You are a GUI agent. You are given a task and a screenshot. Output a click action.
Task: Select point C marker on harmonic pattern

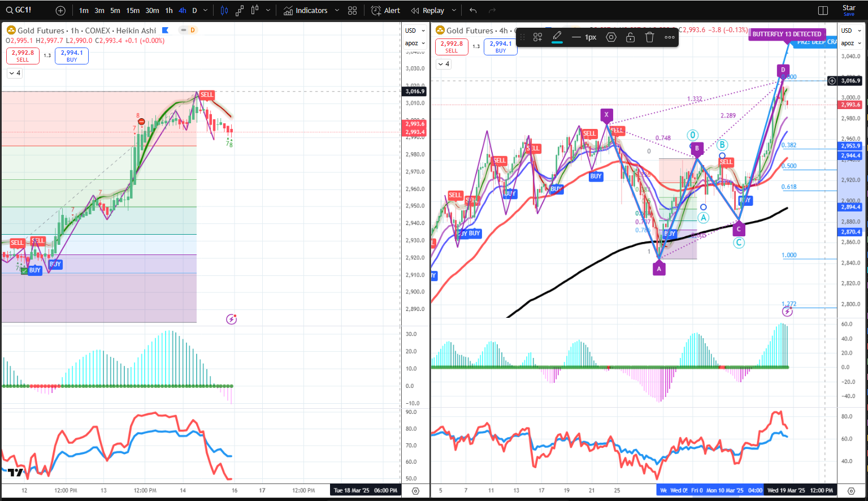[x=739, y=229]
